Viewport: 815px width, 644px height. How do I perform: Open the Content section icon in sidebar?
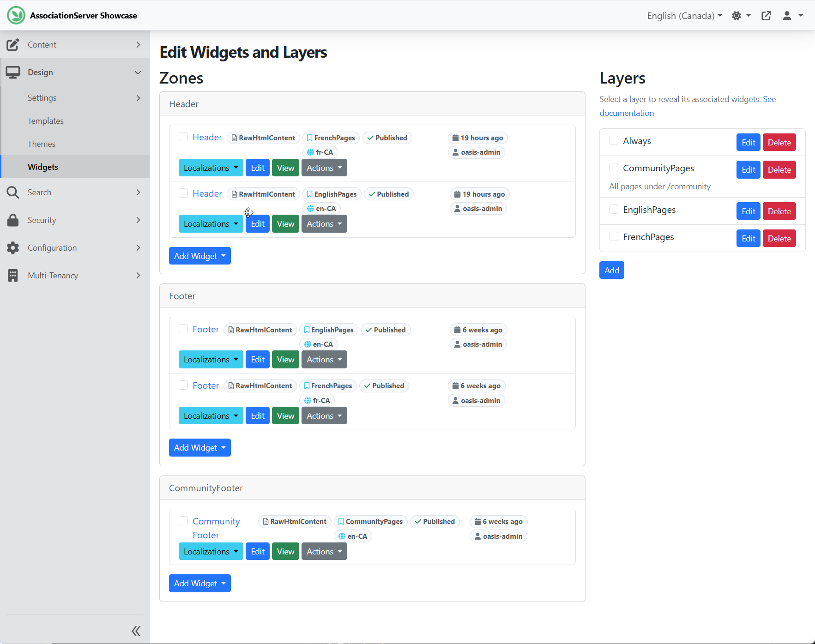[x=12, y=44]
